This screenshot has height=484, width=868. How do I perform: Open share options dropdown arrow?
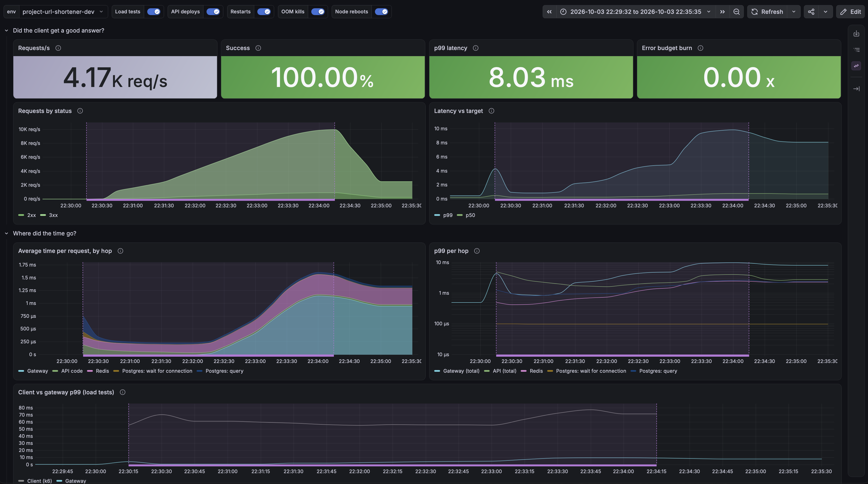tap(825, 11)
